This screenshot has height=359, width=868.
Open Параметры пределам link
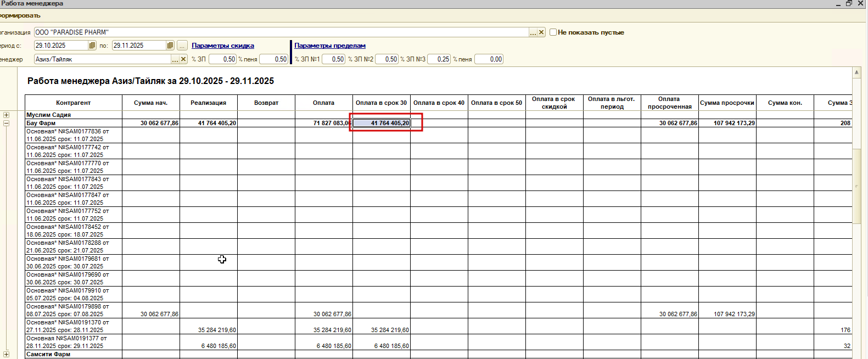click(330, 46)
